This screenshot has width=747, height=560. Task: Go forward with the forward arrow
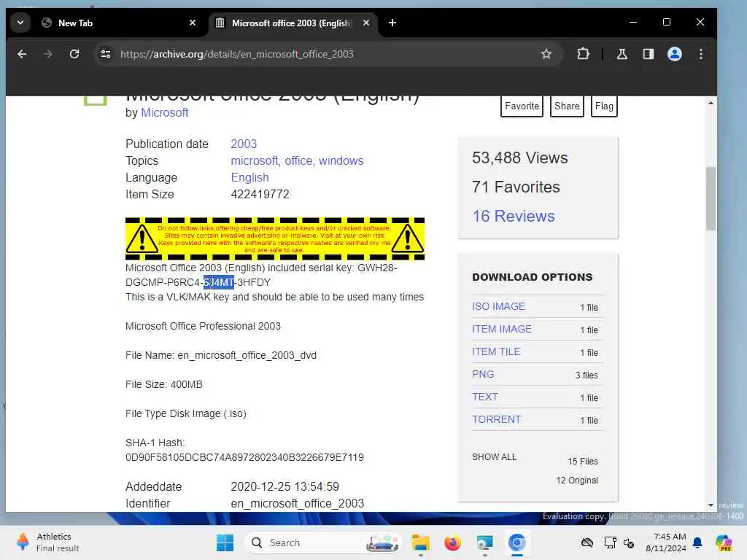pos(48,54)
